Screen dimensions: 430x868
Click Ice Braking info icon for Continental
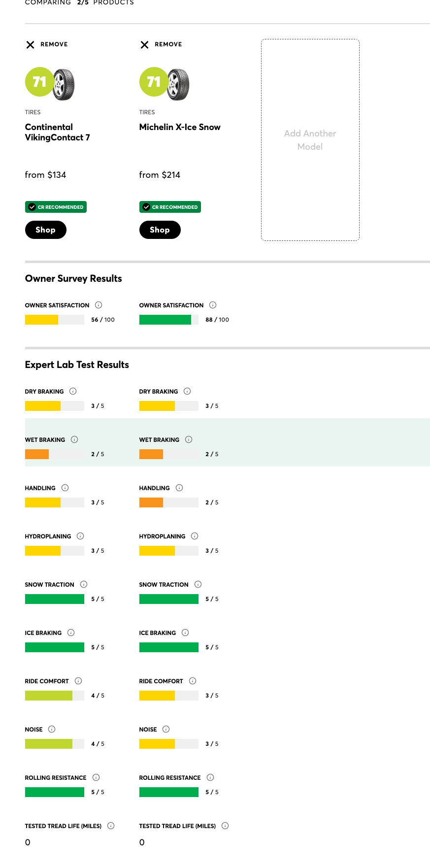point(71,633)
